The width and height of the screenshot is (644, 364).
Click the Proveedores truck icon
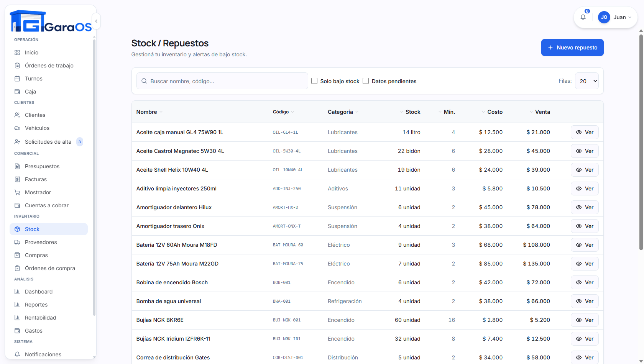pos(17,242)
